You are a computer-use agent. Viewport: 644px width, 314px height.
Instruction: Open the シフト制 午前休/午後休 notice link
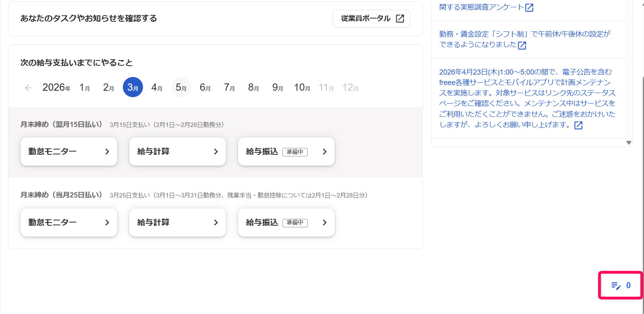click(x=525, y=39)
